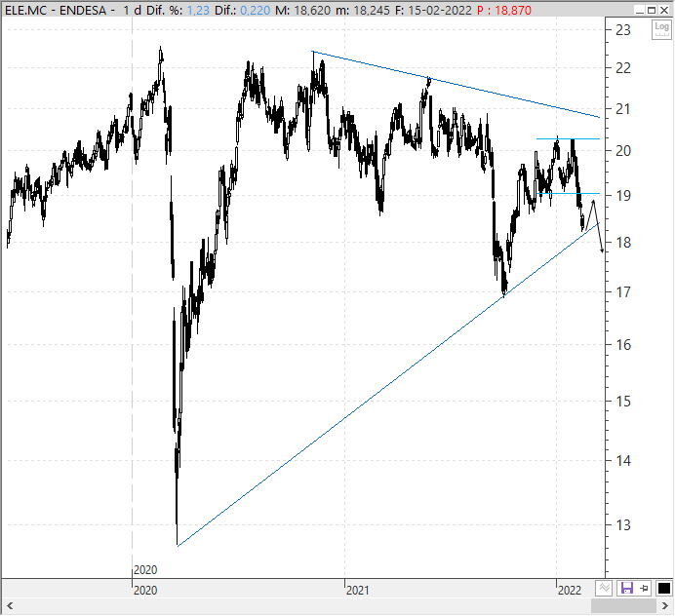
Task: Click the horizontal scrollbar left arrow
Action: click(10, 606)
